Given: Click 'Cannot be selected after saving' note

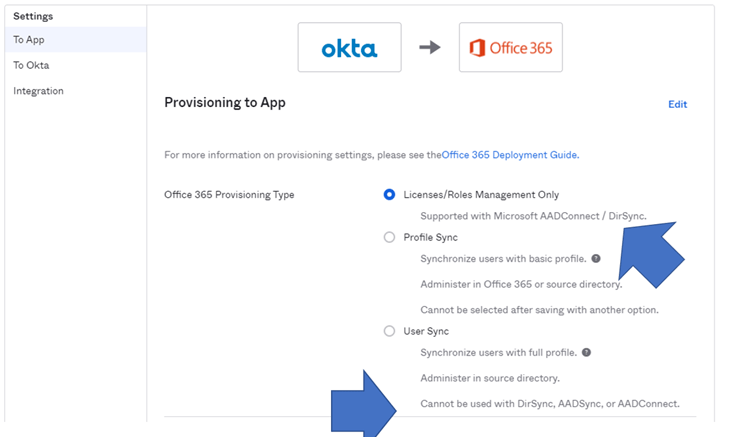Looking at the screenshot, I should pos(539,310).
